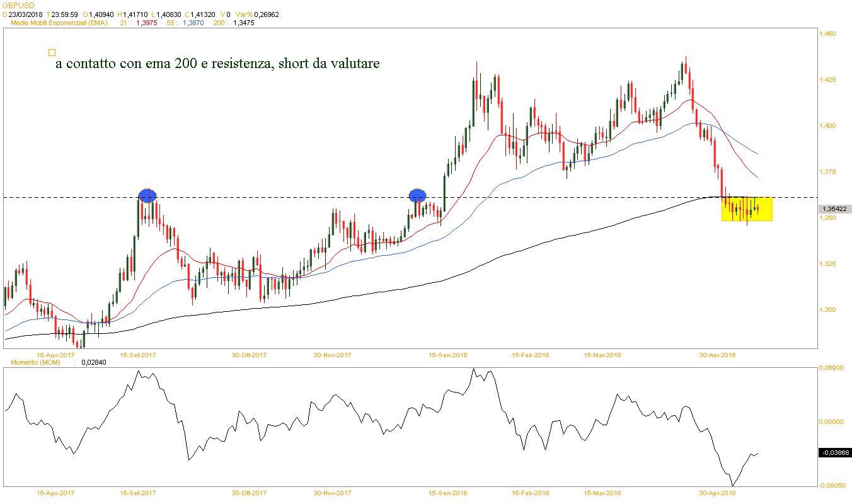This screenshot has height=504, width=852.
Task: Click the 30-Nov-2017 date on momentum panel axis
Action: point(332,493)
